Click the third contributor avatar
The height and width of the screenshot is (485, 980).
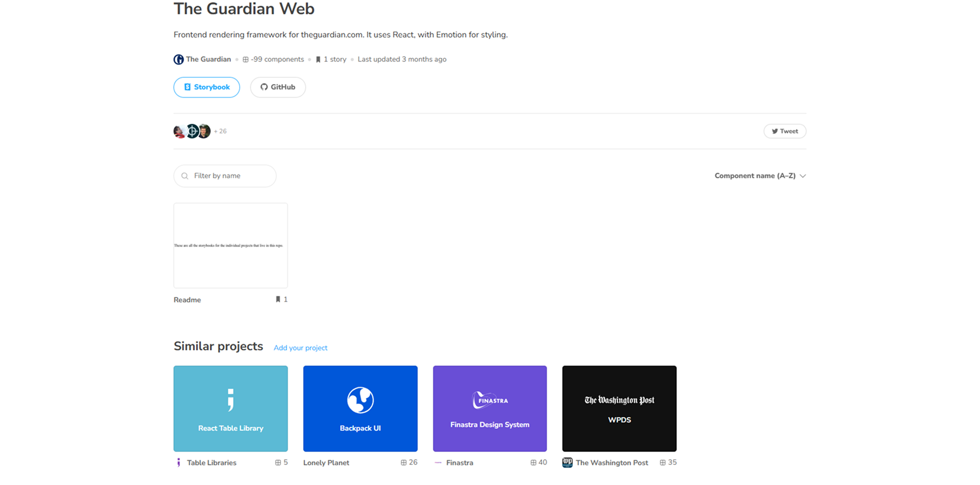pos(205,131)
